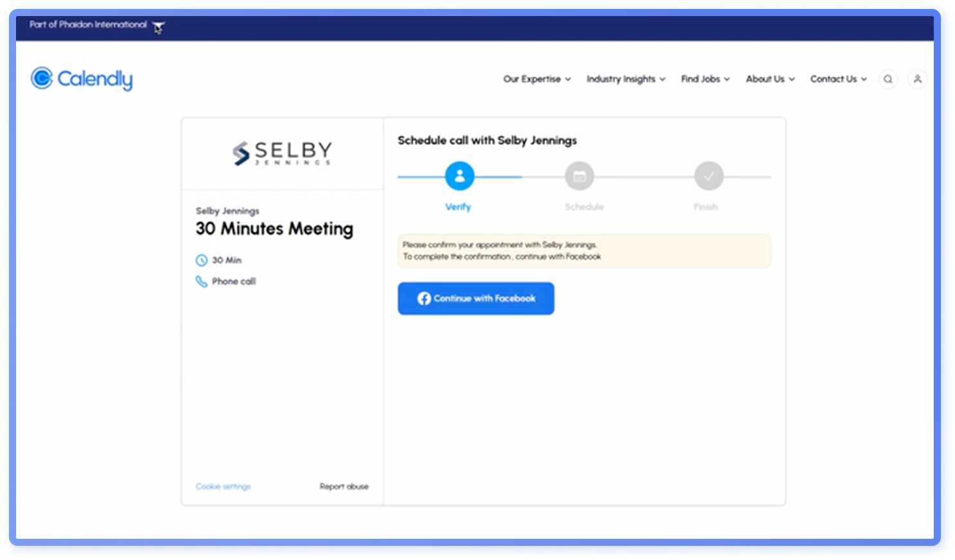Select the Verify step person icon
Image resolution: width=955 pixels, height=560 pixels.
(459, 175)
